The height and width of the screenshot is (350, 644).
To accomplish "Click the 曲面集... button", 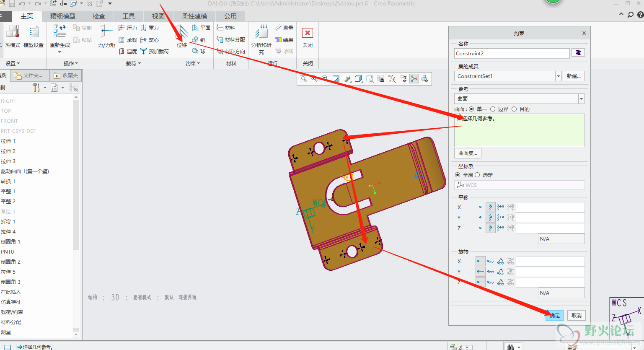I will pos(468,153).
